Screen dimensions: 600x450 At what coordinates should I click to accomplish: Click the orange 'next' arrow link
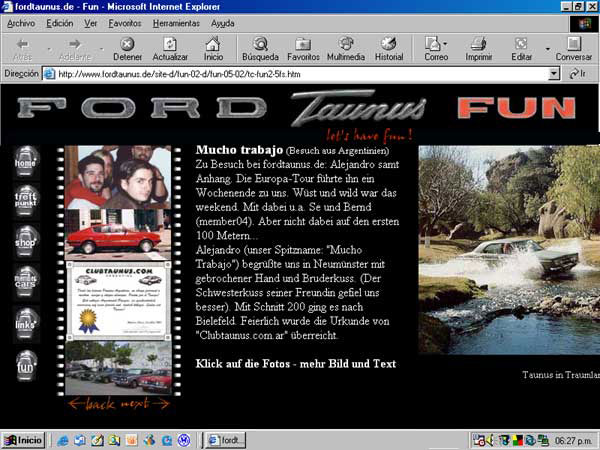pos(145,404)
